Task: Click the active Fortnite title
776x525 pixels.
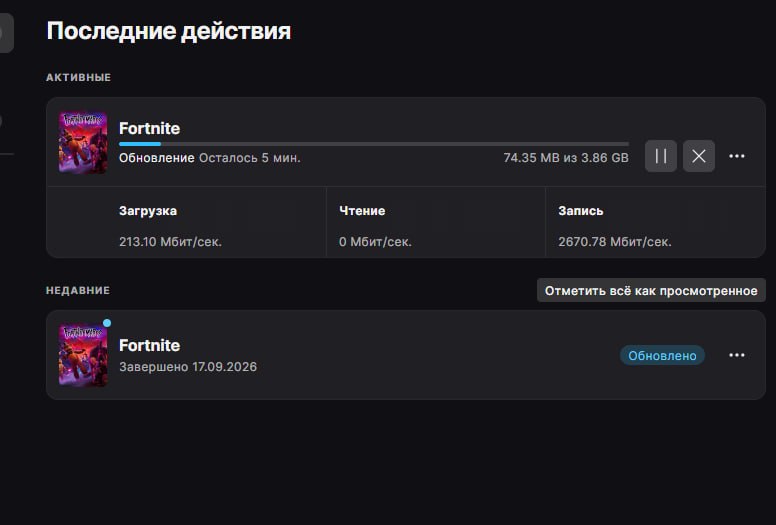Action: coord(149,128)
